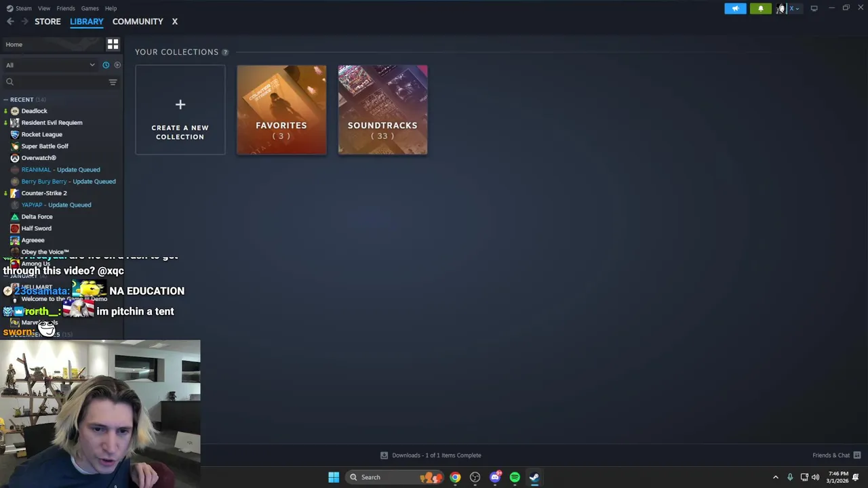
Task: Open OBS Studio from taskbar
Action: pyautogui.click(x=475, y=477)
